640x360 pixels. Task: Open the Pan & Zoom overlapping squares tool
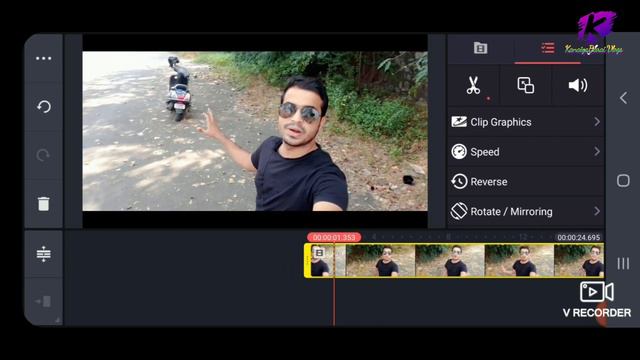525,85
